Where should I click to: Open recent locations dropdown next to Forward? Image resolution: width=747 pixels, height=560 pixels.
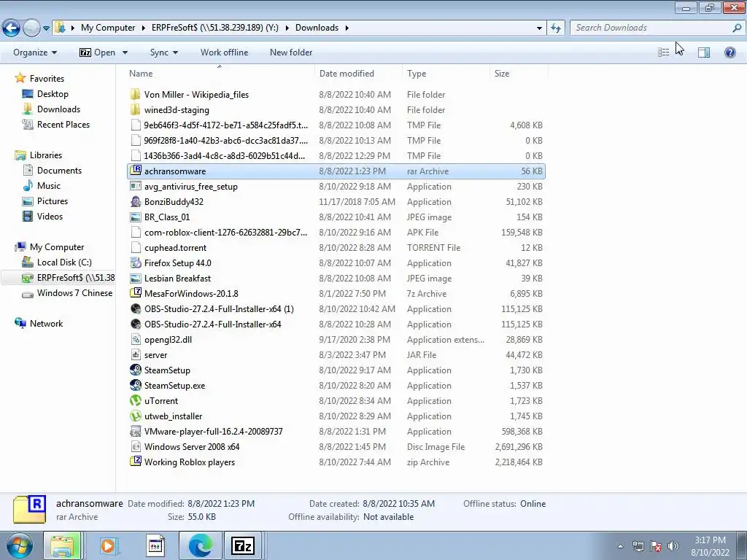coord(46,28)
